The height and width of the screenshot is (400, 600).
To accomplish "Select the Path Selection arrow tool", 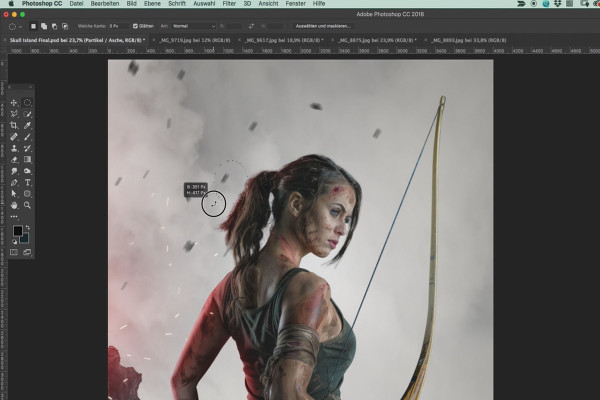I will pos(14,194).
